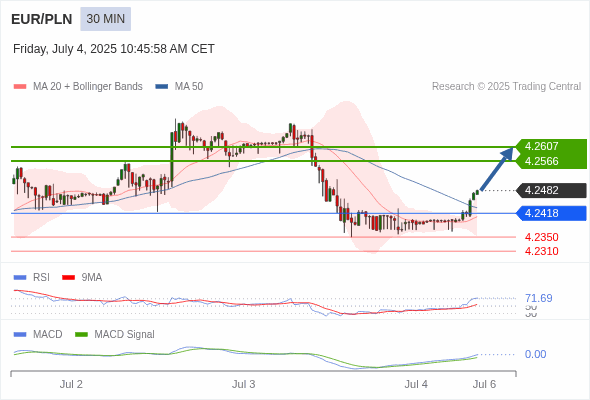The image size is (590, 400).
Task: Click the 4.2566 resistance price tag
Action: click(x=551, y=161)
